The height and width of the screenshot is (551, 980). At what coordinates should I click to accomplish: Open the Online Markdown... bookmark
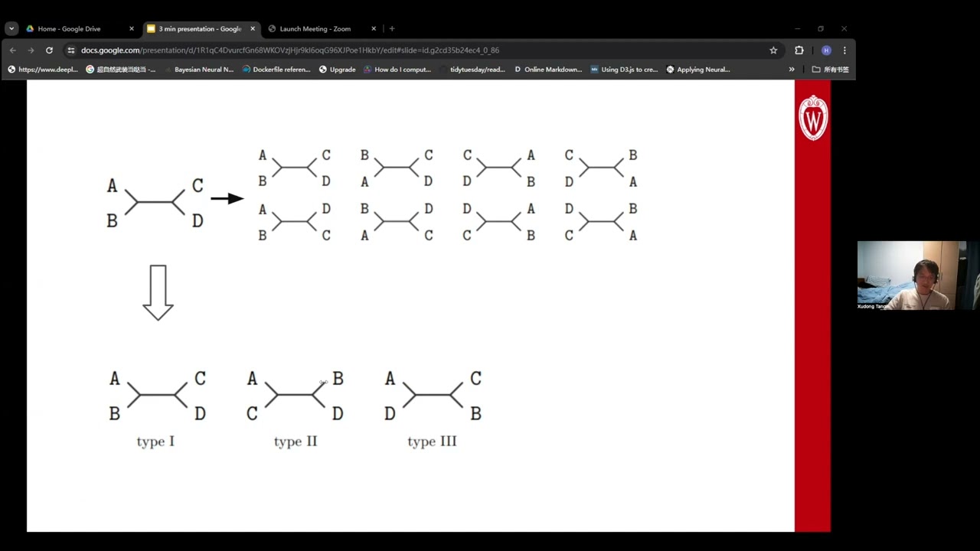pyautogui.click(x=548, y=69)
